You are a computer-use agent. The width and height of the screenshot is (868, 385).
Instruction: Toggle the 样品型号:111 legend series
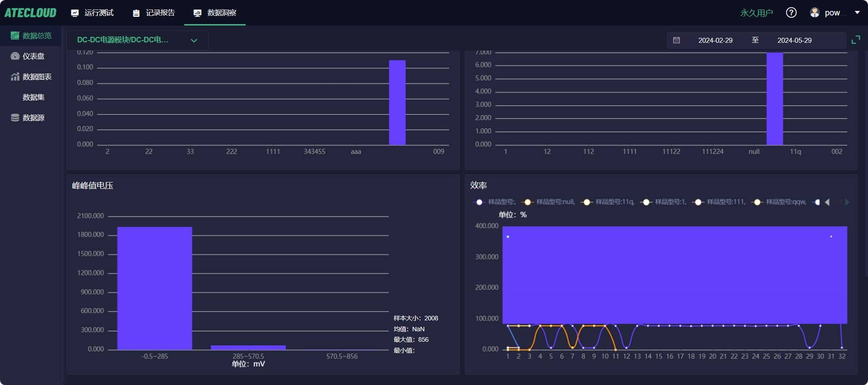pos(719,202)
